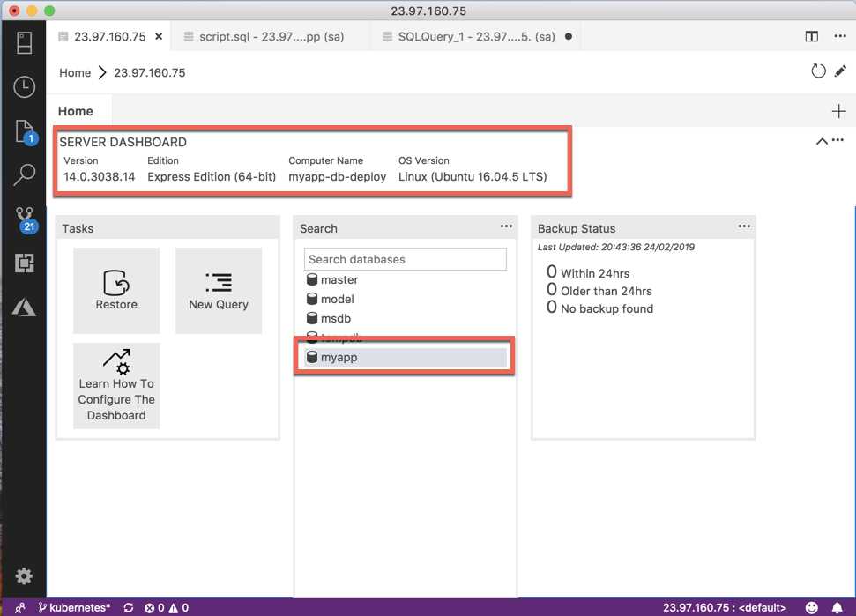Open Learn How To Configure The Dashboard

115,385
